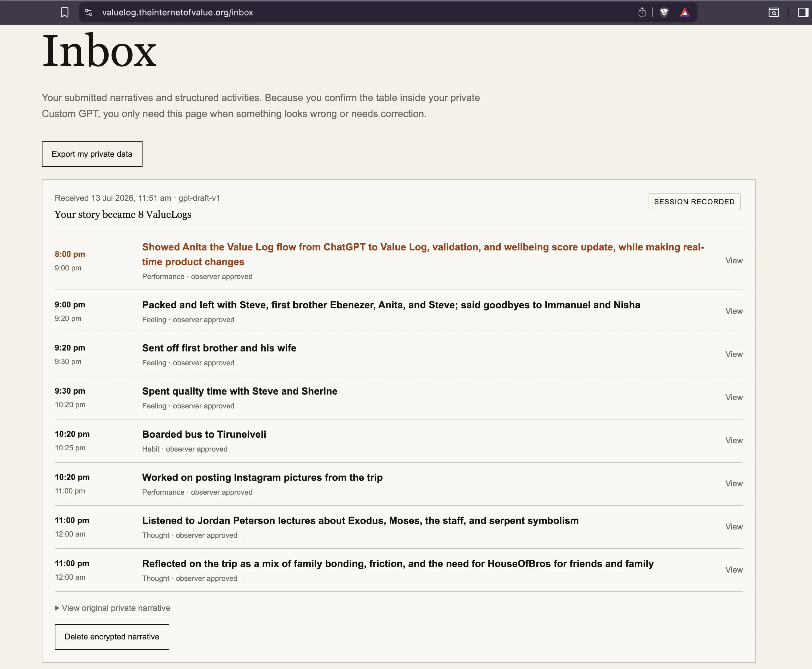This screenshot has width=812, height=669.
Task: Toggle the browser sidebar panel icon
Action: [803, 12]
